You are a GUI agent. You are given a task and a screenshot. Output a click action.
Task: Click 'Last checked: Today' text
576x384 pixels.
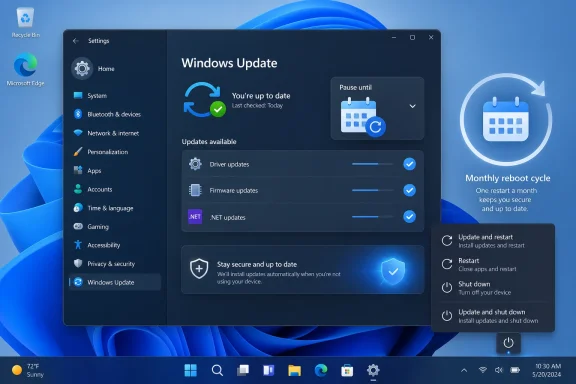tap(257, 105)
